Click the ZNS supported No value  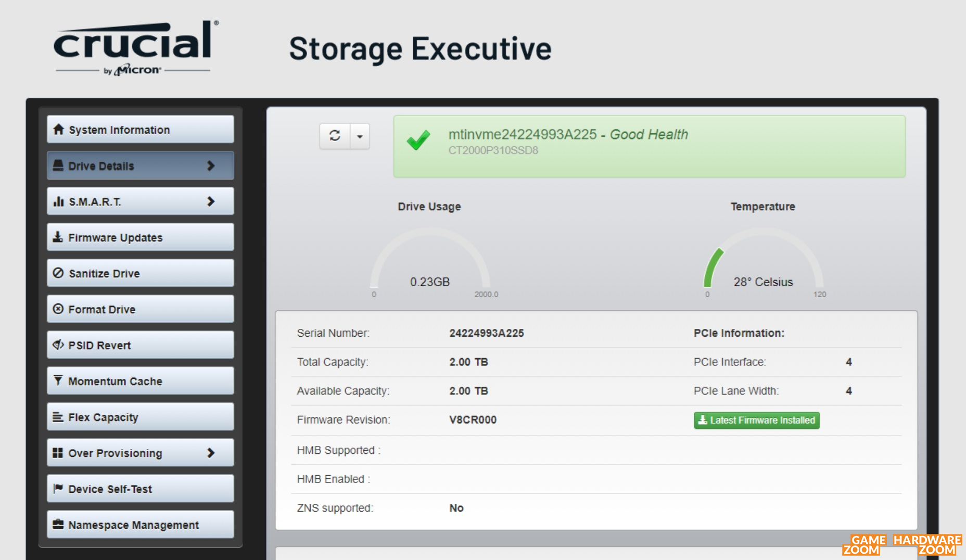[x=456, y=508]
